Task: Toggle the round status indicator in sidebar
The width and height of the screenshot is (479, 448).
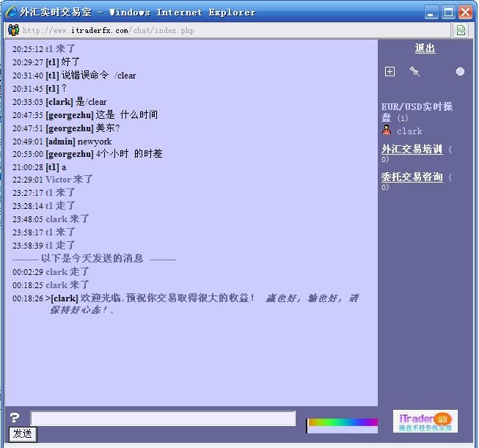Action: pyautogui.click(x=460, y=71)
